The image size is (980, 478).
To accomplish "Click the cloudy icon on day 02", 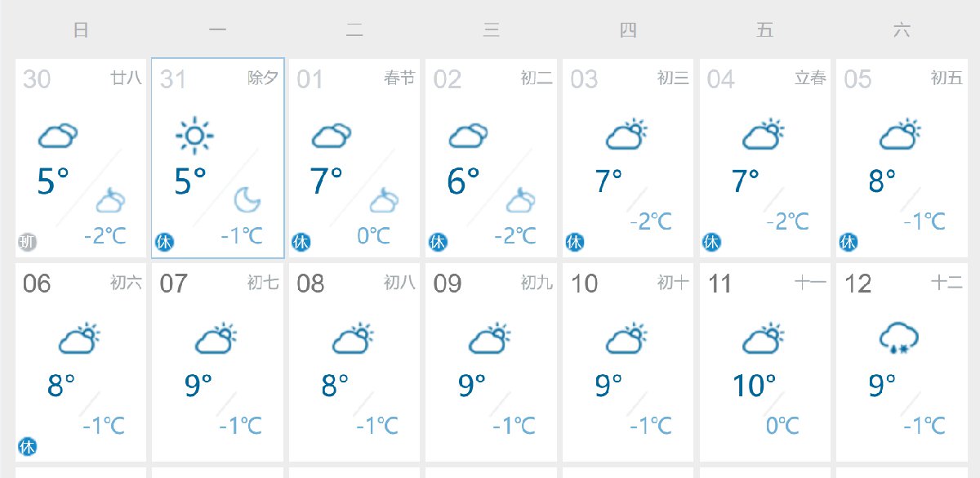I will click(x=469, y=136).
